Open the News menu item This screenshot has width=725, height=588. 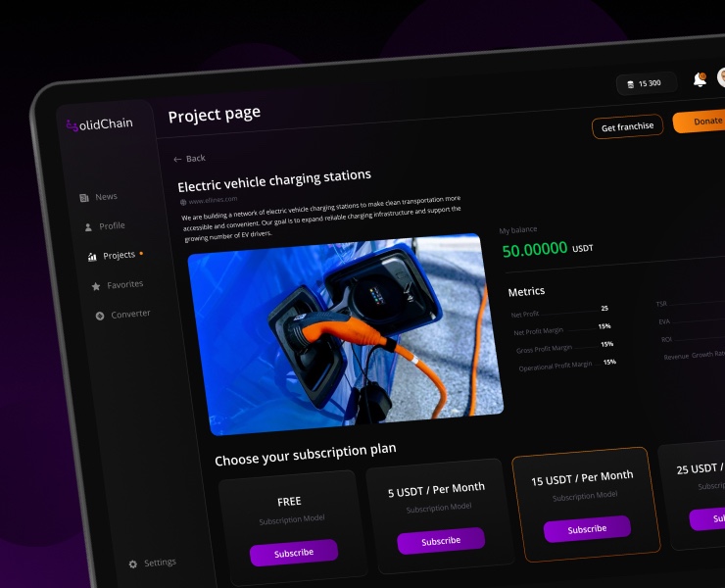[x=99, y=197]
